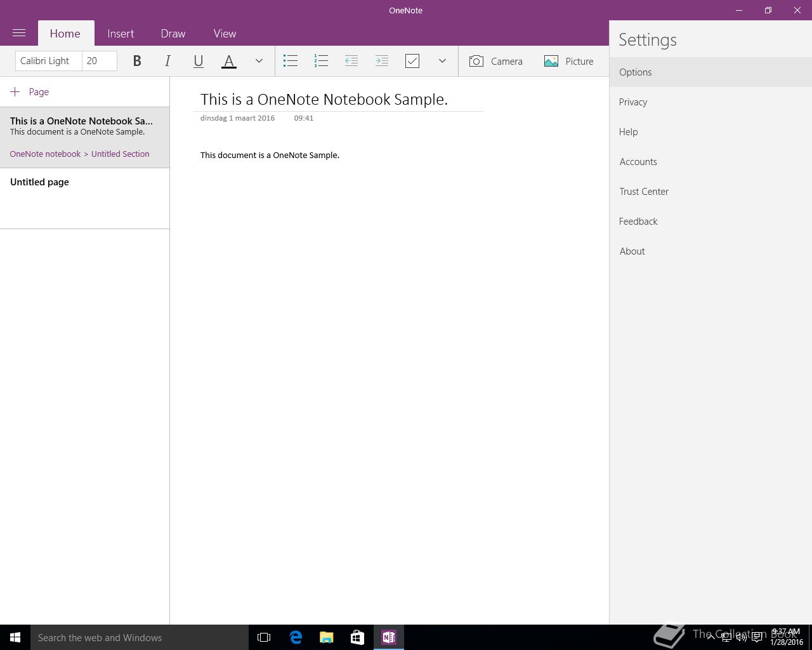Select the OneNote Notebook Sample page

[x=84, y=138]
